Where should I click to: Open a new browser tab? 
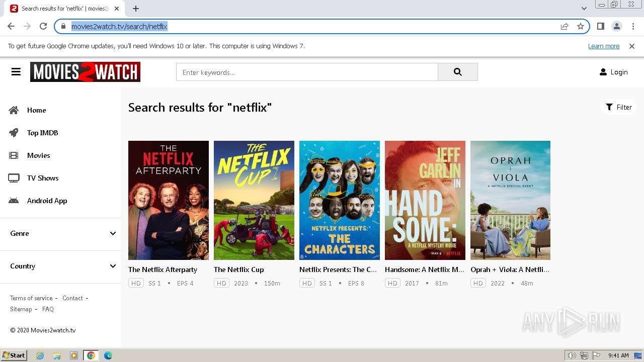pos(136,9)
